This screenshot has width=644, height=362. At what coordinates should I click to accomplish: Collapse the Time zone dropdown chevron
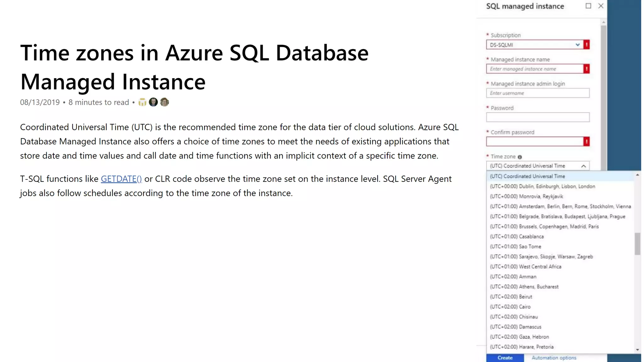[x=584, y=166]
